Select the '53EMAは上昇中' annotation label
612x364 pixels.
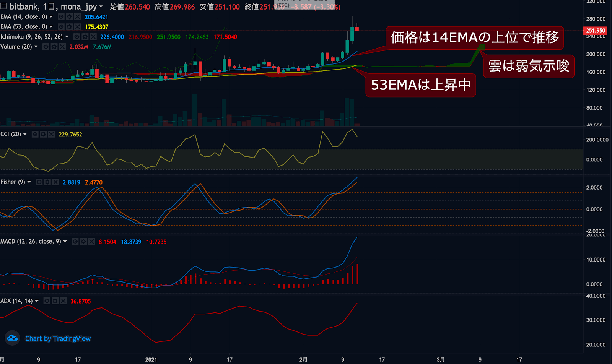coord(421,85)
